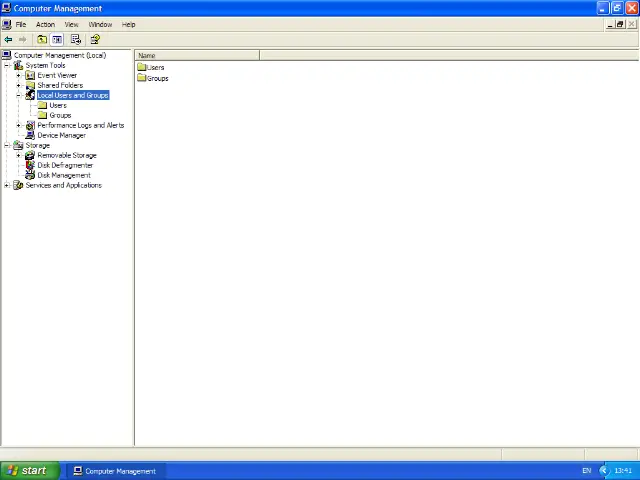Click the Removable Storage tree icon
This screenshot has height=480, width=640.
coord(30,155)
